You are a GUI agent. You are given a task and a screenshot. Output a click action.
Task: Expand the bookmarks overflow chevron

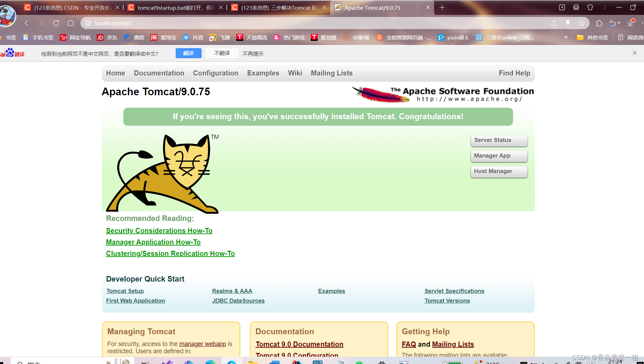pos(566,37)
